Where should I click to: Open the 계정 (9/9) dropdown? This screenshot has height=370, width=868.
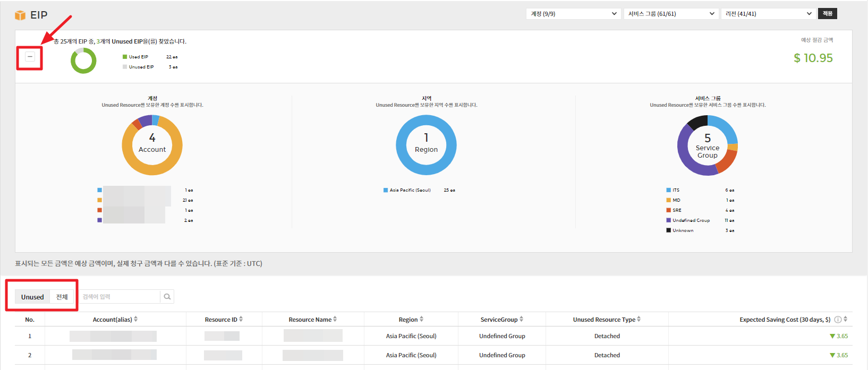click(573, 14)
